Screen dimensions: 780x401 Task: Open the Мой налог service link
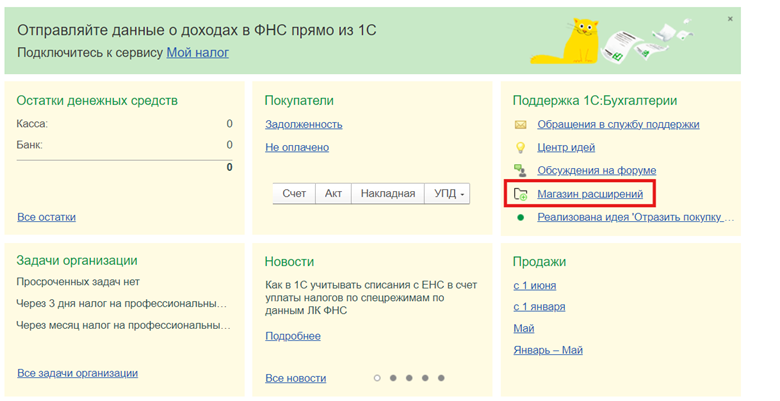[x=197, y=52]
